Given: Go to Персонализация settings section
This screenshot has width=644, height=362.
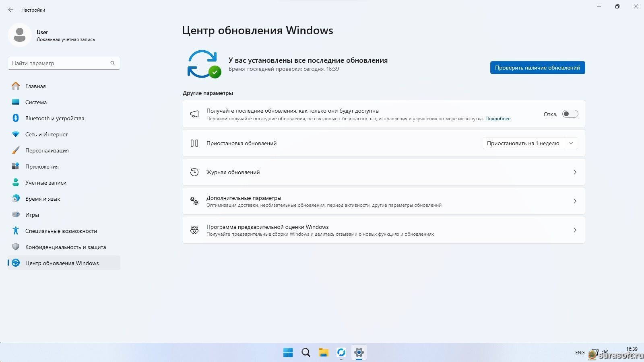Looking at the screenshot, I should 47,150.
